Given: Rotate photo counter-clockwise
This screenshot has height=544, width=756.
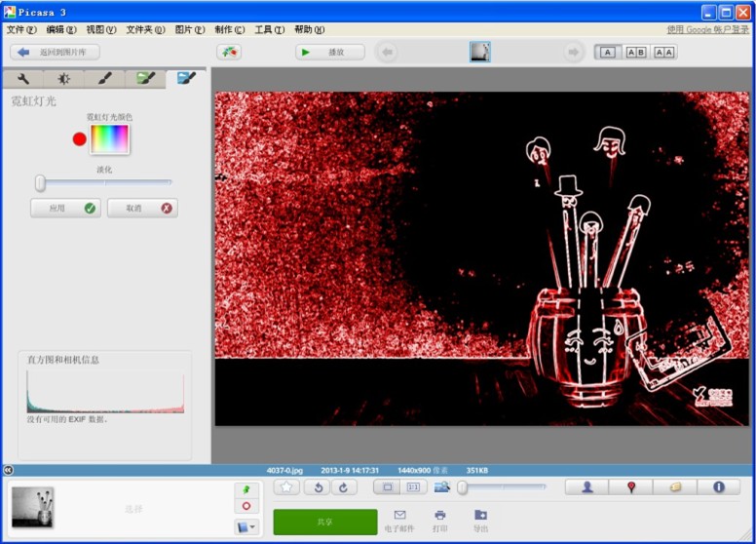Looking at the screenshot, I should [x=316, y=486].
